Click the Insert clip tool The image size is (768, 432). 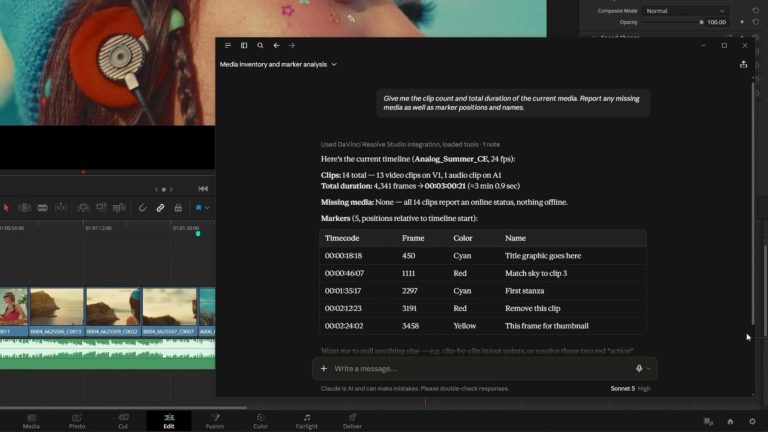coord(83,208)
